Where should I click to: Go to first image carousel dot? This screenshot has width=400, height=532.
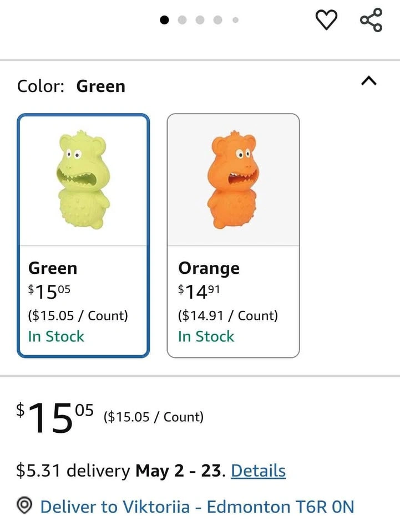pos(164,20)
